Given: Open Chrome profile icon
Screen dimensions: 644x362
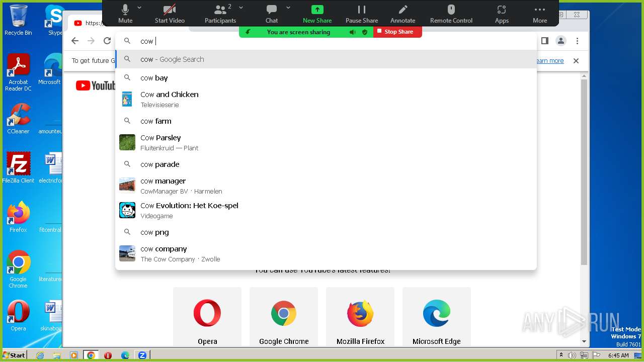Looking at the screenshot, I should 561,41.
